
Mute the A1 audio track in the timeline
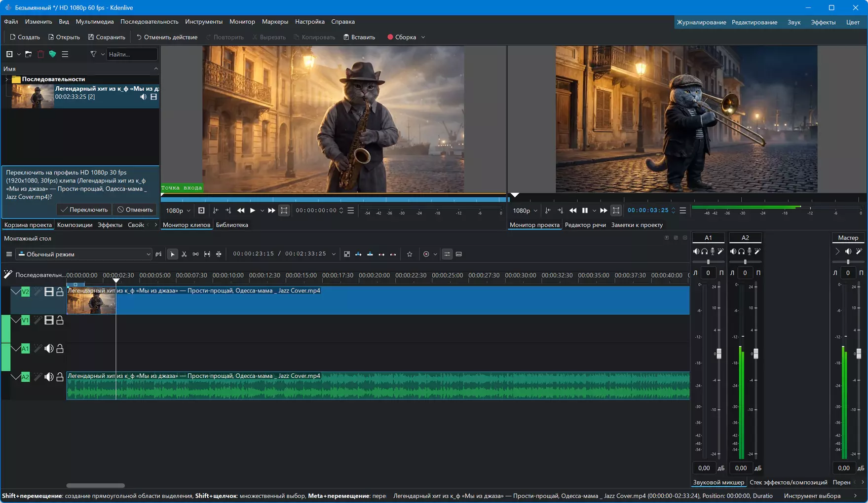pyautogui.click(x=49, y=349)
